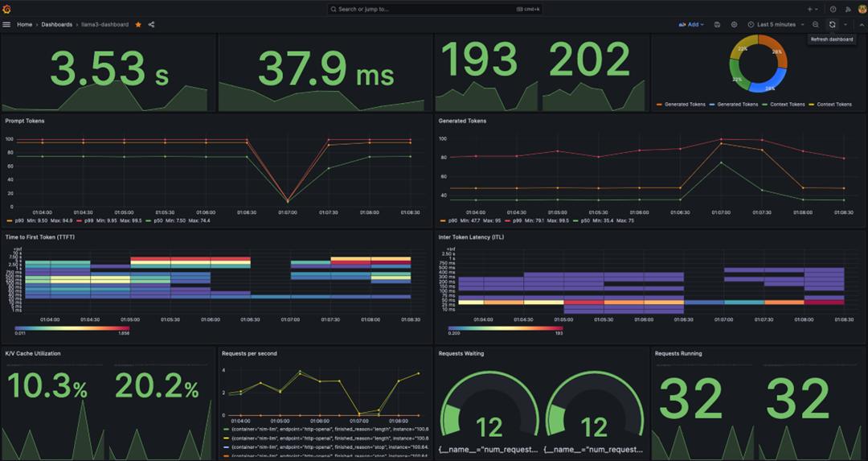The width and height of the screenshot is (868, 461).
Task: Navigate to Dashboards breadcrumb
Action: (56, 25)
